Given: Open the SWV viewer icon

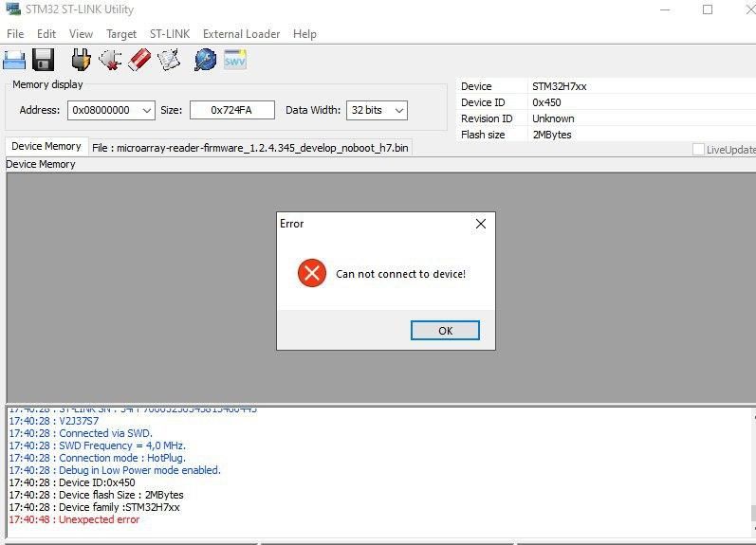Looking at the screenshot, I should (235, 60).
